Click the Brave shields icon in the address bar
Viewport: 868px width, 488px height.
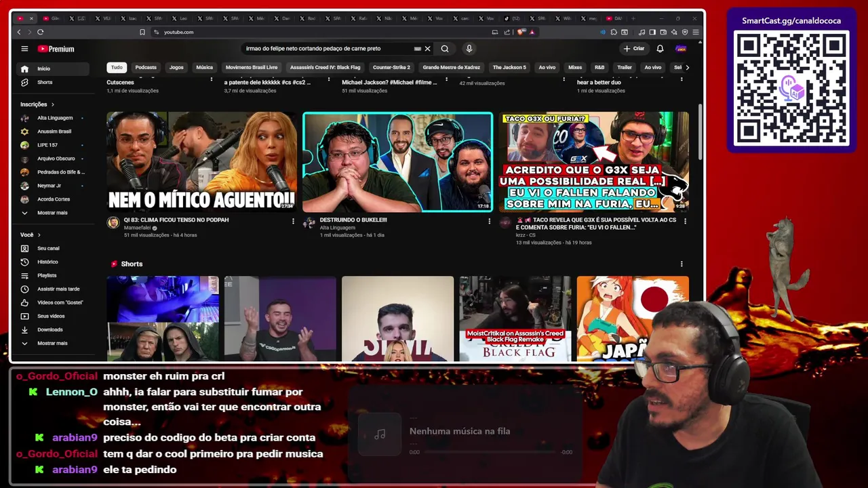[521, 32]
